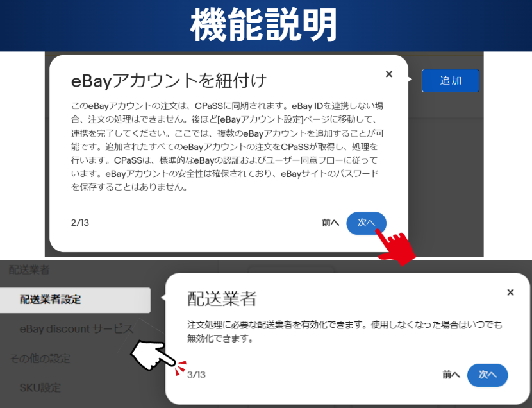This screenshot has width=532, height=408.
Task: Close the eBayアカウントを紐付け tooltip popup
Action: coord(389,74)
